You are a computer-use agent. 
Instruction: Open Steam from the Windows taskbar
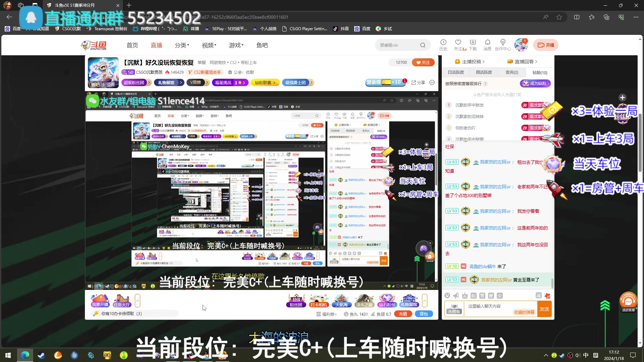pyautogui.click(x=41, y=355)
